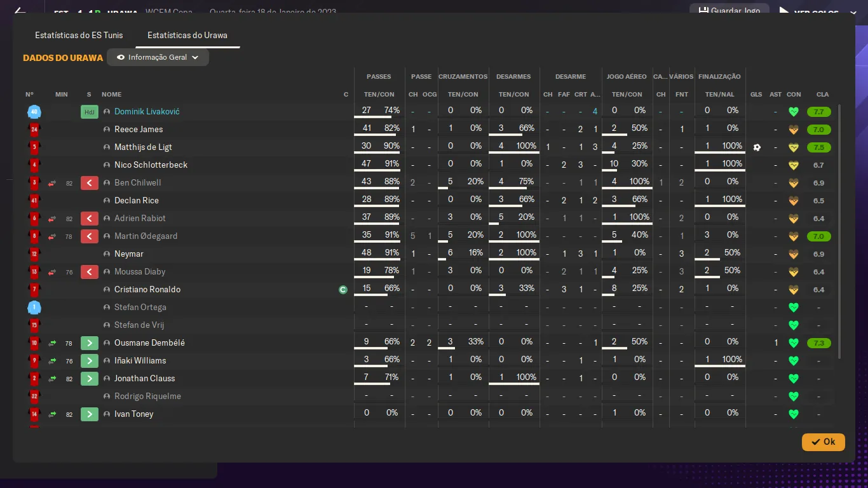Sort by the GLS column header
This screenshot has height=488, width=868.
(756, 95)
